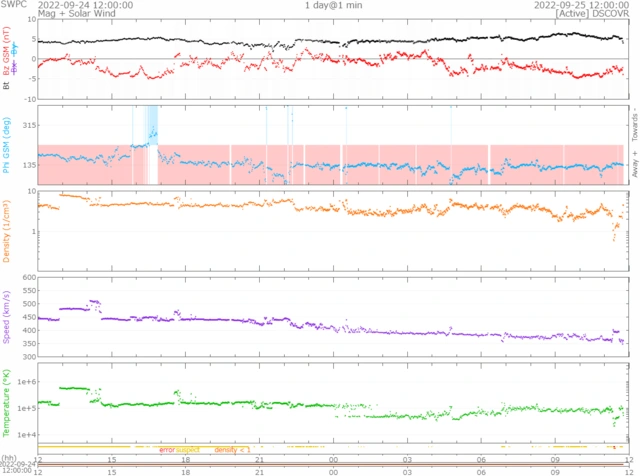Toggle the struck-through Bx series label
The width and height of the screenshot is (640, 476).
14,68
